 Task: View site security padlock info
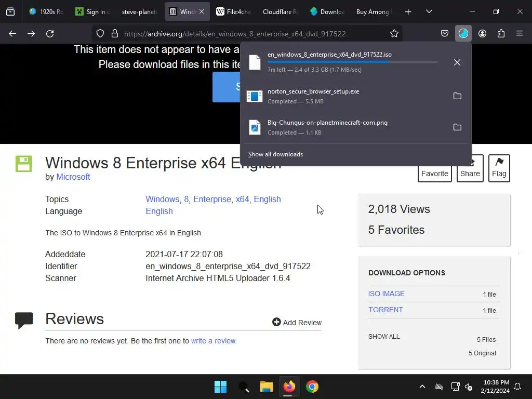(115, 34)
